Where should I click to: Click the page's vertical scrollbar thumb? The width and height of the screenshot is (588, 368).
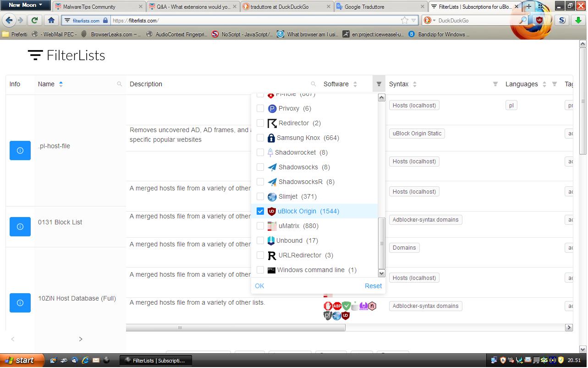point(583,101)
